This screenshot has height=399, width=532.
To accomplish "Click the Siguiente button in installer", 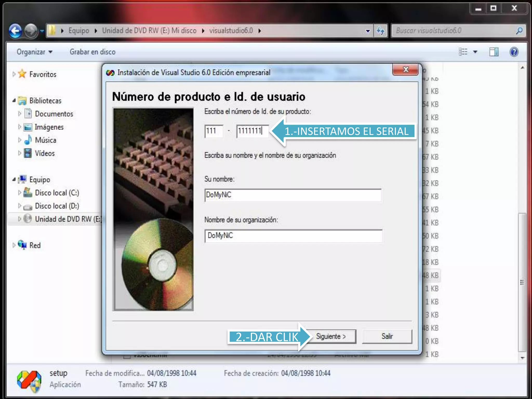I will [x=331, y=336].
